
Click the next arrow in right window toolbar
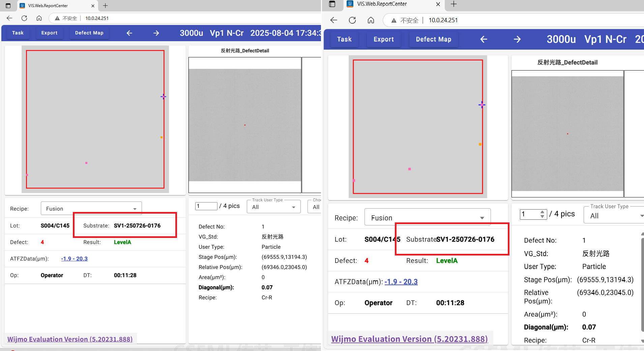[x=517, y=39]
